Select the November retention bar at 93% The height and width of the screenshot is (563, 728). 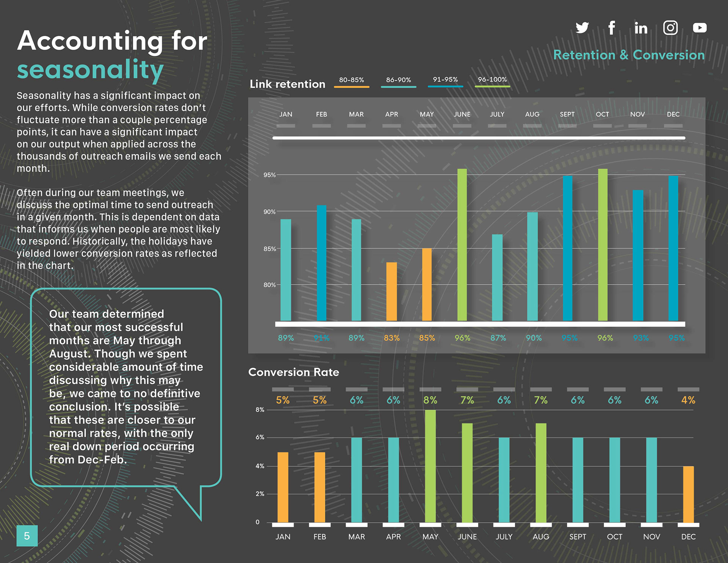[x=638, y=255]
